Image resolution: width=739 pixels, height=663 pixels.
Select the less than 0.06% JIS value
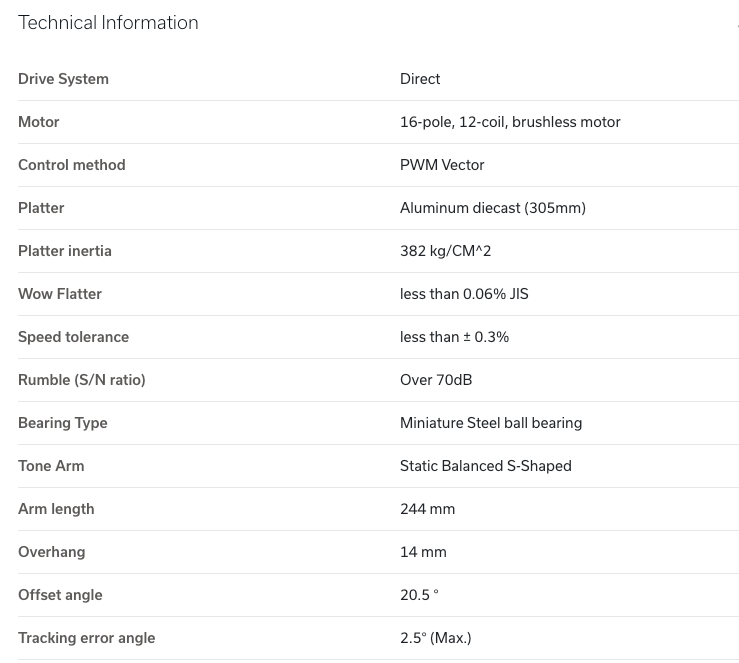(x=464, y=294)
